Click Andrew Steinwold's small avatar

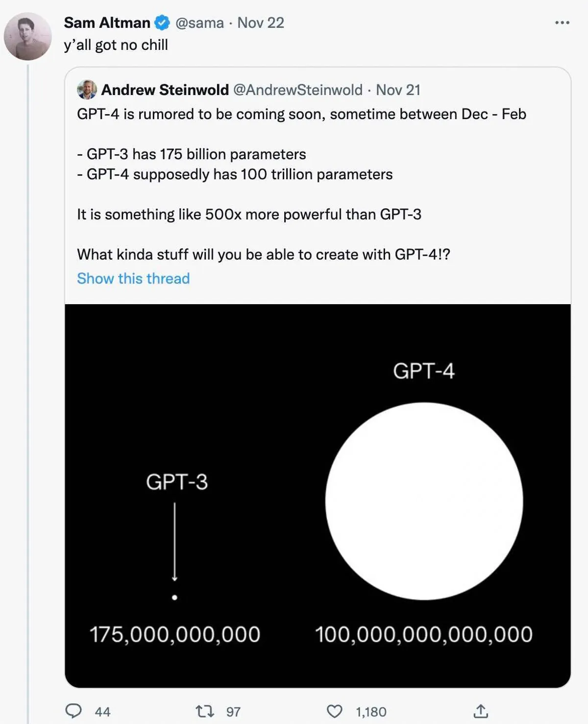[x=87, y=90]
